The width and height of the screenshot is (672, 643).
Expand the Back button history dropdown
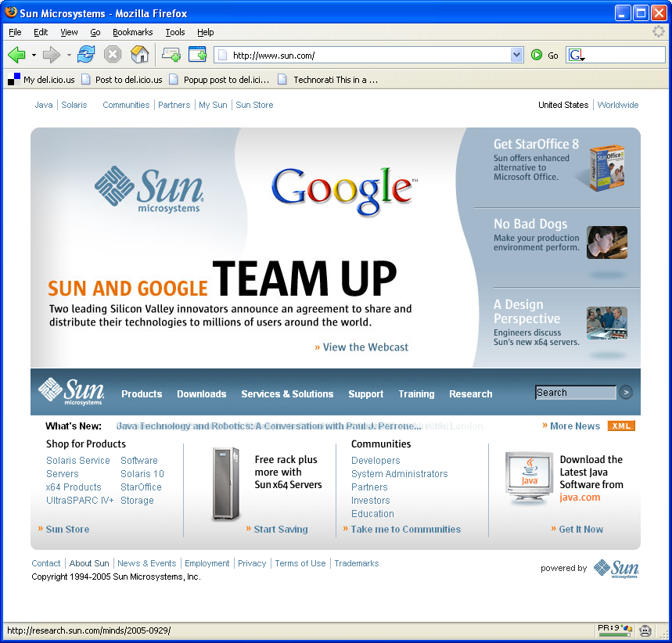34,56
